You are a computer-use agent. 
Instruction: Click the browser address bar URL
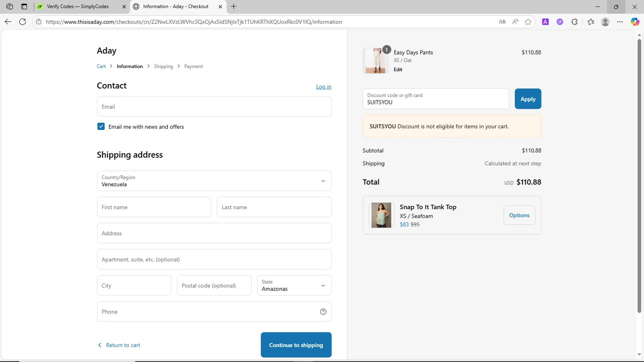click(x=194, y=22)
